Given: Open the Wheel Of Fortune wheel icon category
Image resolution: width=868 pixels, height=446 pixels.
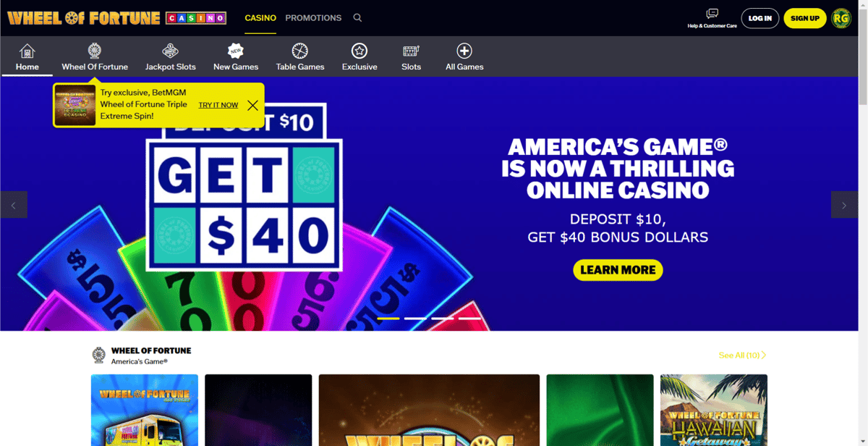Looking at the screenshot, I should pyautogui.click(x=95, y=51).
